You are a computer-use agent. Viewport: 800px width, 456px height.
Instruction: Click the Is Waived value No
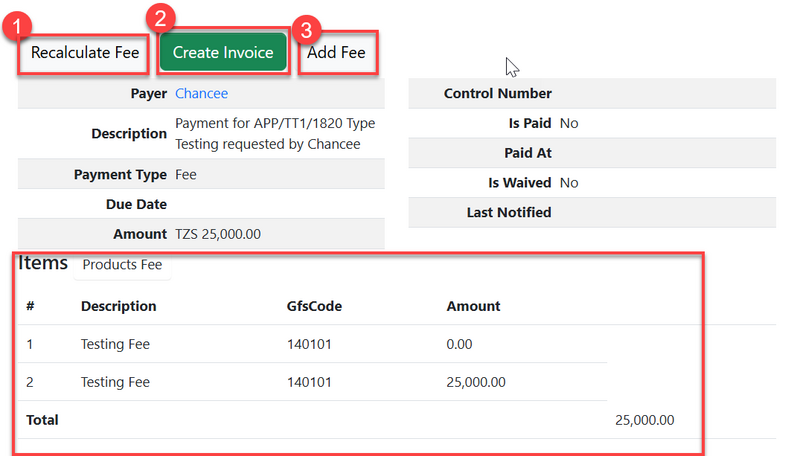coord(569,183)
